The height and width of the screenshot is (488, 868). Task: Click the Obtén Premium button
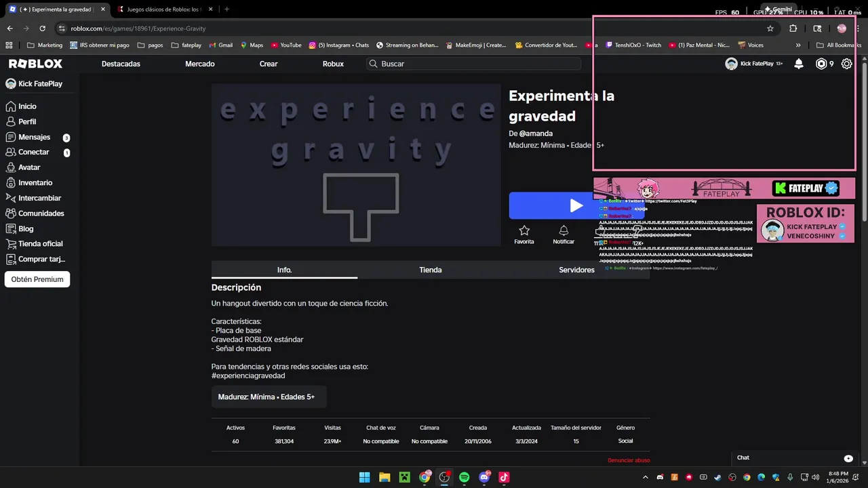(x=37, y=279)
